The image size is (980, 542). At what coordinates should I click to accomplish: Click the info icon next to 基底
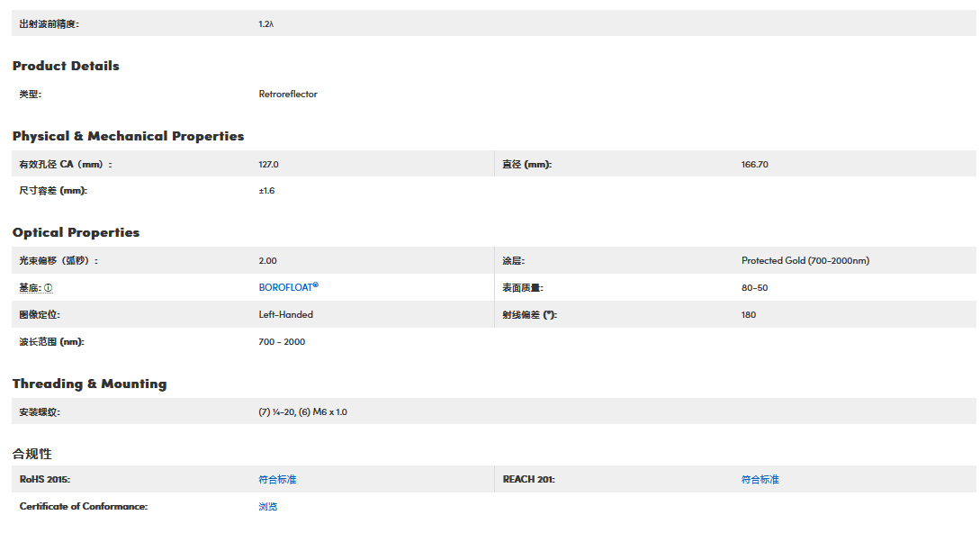point(48,288)
